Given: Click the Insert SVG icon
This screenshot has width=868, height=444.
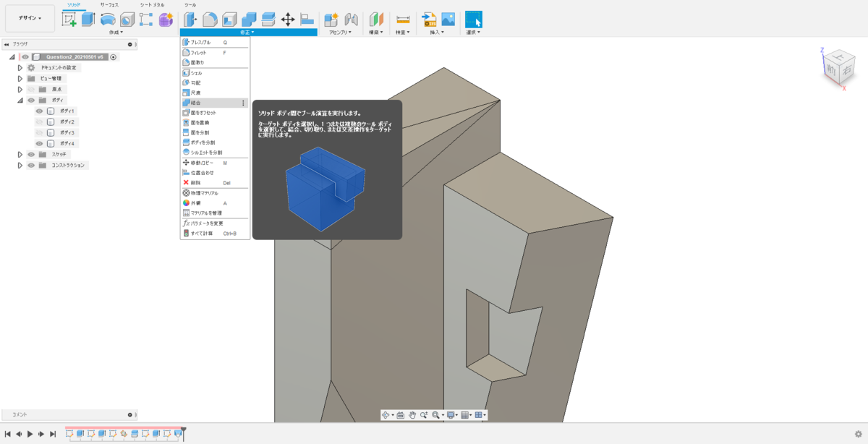Looking at the screenshot, I should 429,20.
